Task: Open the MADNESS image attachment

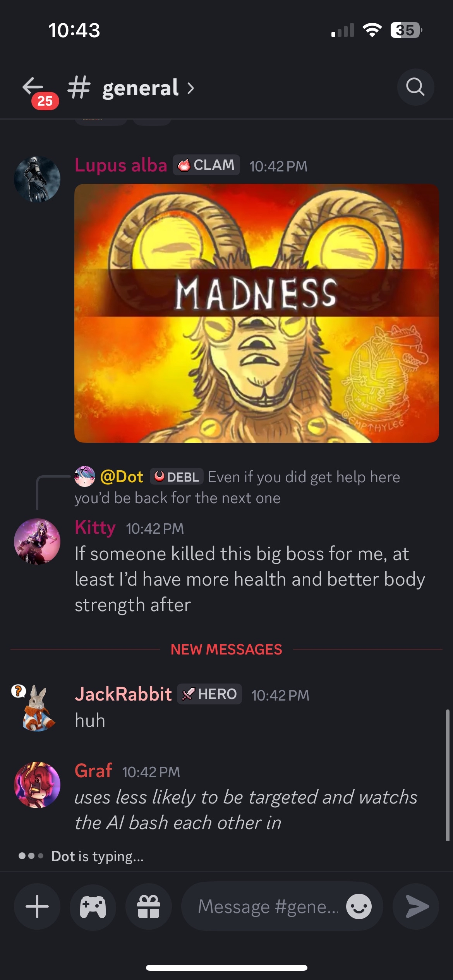Action: [x=257, y=313]
